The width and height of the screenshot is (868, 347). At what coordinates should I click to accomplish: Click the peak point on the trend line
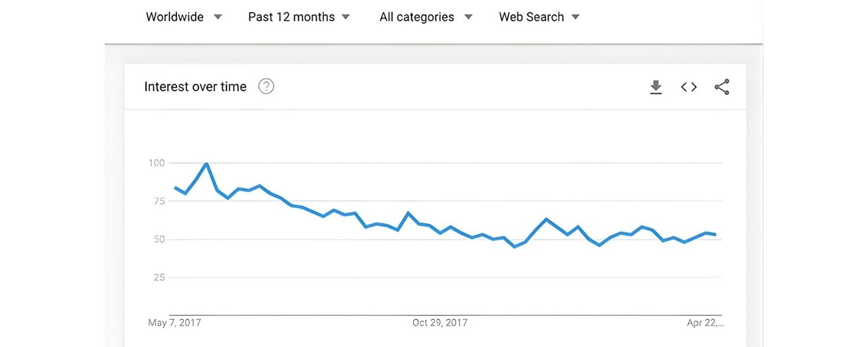click(x=207, y=164)
